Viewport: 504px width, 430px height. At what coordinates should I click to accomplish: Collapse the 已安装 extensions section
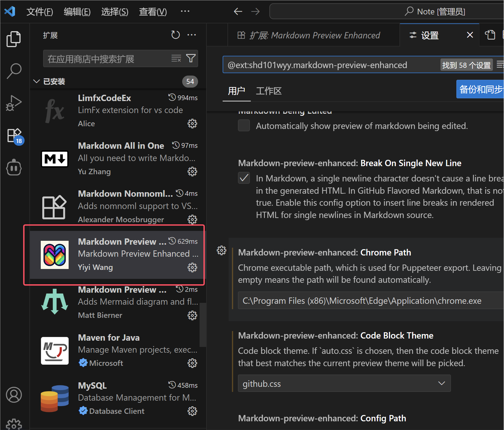[37, 81]
